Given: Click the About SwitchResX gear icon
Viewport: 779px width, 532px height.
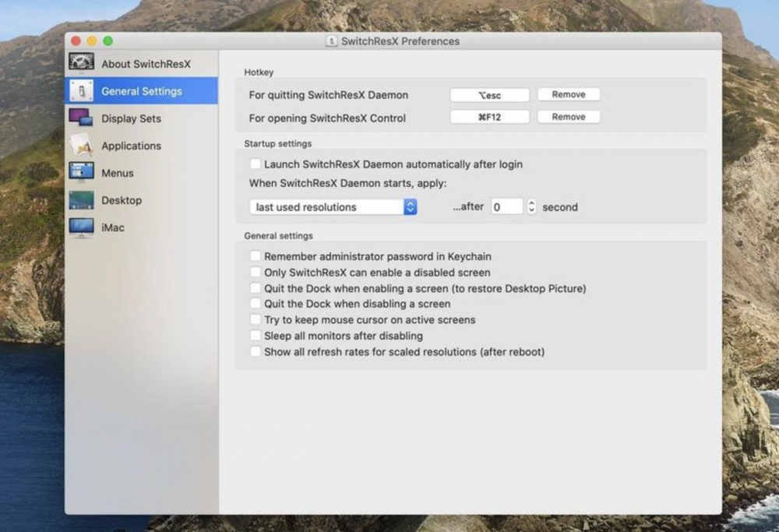Looking at the screenshot, I should 82,62.
